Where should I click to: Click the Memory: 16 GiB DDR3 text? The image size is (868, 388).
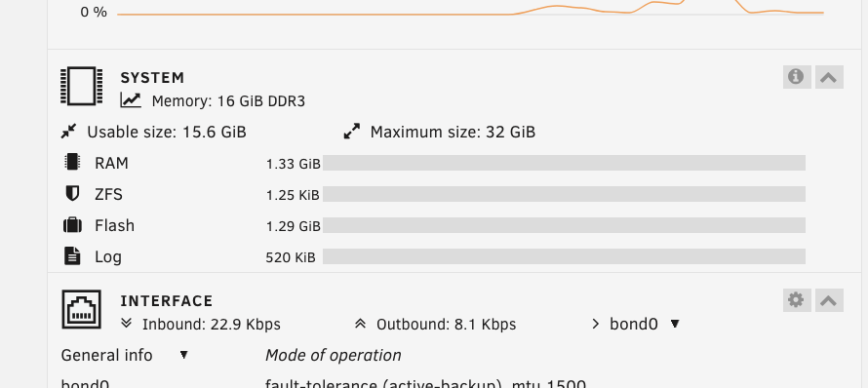pyautogui.click(x=228, y=101)
